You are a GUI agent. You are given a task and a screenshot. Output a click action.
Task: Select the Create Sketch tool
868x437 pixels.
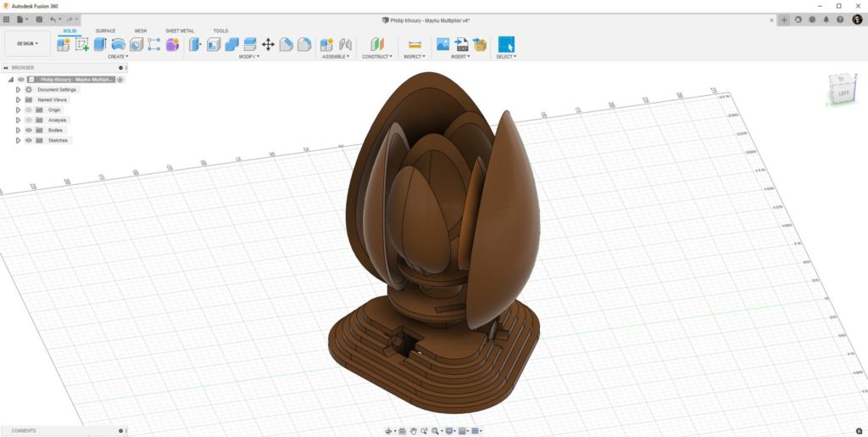82,44
